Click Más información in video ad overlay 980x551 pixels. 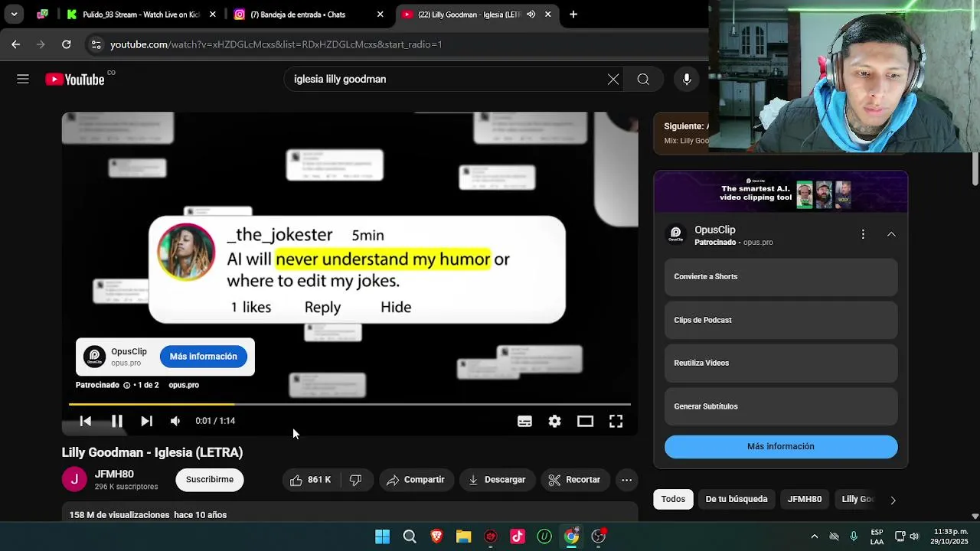point(204,357)
